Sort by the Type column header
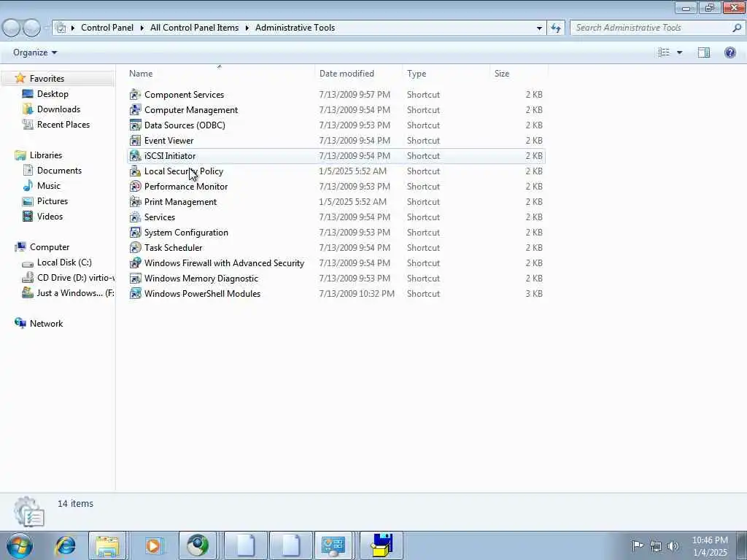Viewport: 747px width, 560px height. (446, 74)
